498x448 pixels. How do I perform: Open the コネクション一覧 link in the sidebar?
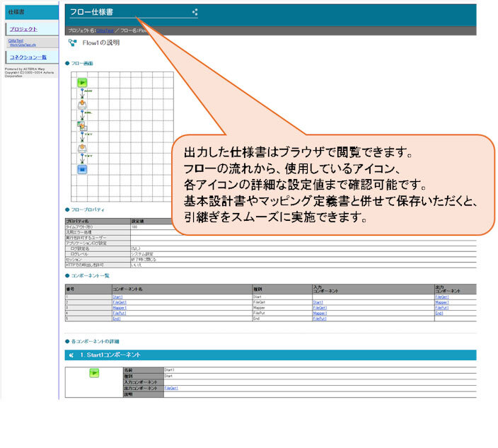coord(28,57)
